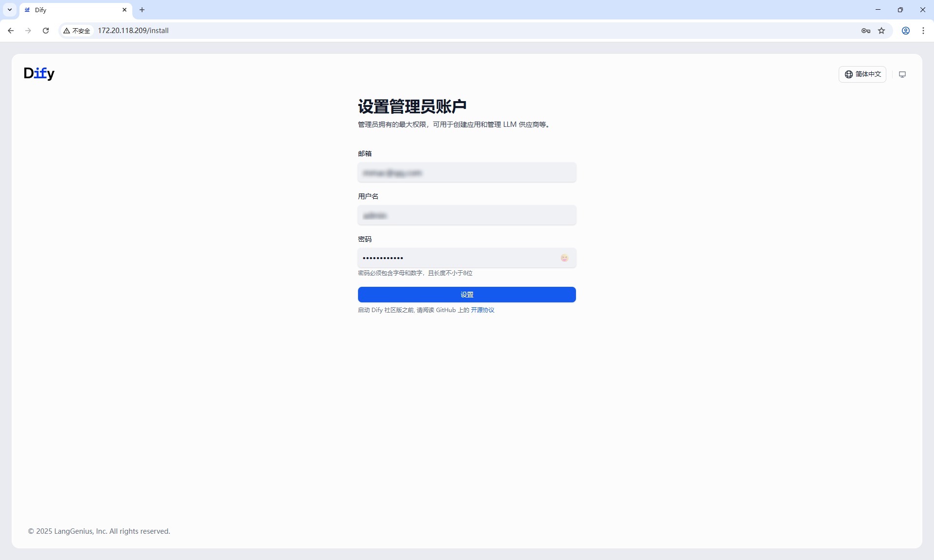This screenshot has width=934, height=560.
Task: Click the Dify logo
Action: pyautogui.click(x=39, y=73)
